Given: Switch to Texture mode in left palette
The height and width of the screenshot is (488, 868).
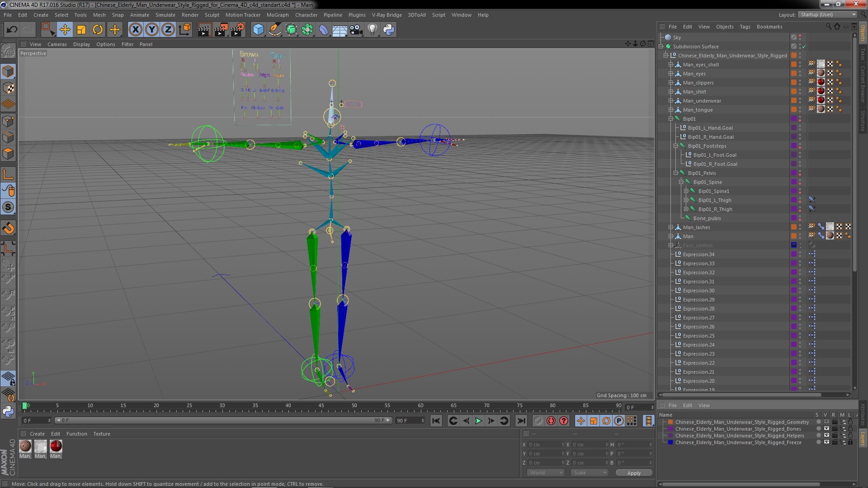Looking at the screenshot, I should [8, 88].
